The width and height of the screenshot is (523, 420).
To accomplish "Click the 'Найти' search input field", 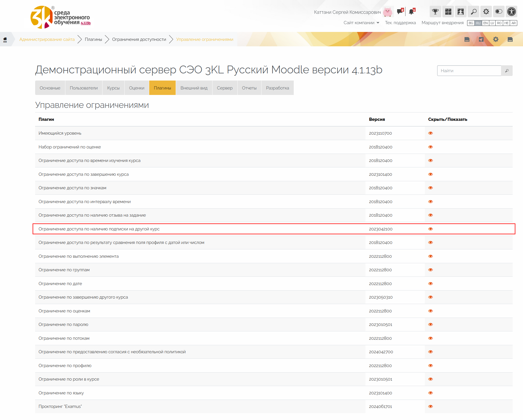I will tap(469, 71).
